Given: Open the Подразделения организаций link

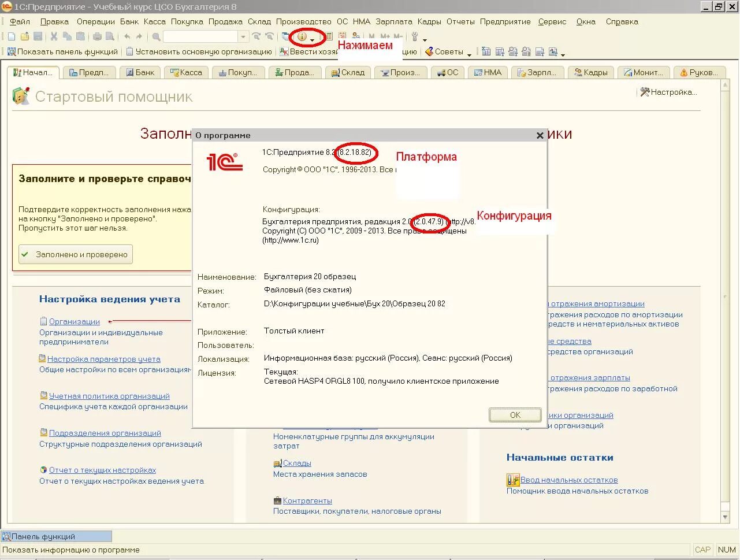Looking at the screenshot, I should click(x=105, y=433).
